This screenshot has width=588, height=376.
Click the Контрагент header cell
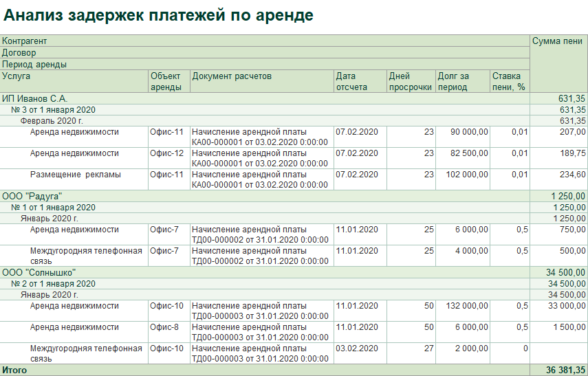pyautogui.click(x=265, y=41)
